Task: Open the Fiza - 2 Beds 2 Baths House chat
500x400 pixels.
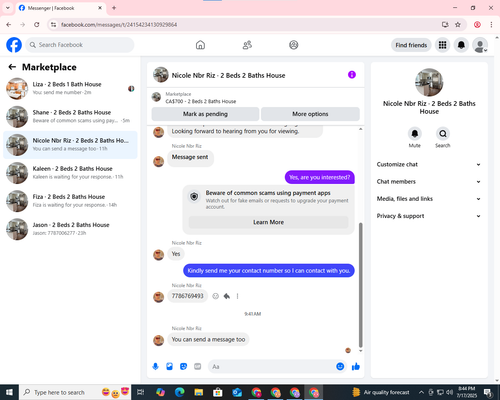Action: 70,201
